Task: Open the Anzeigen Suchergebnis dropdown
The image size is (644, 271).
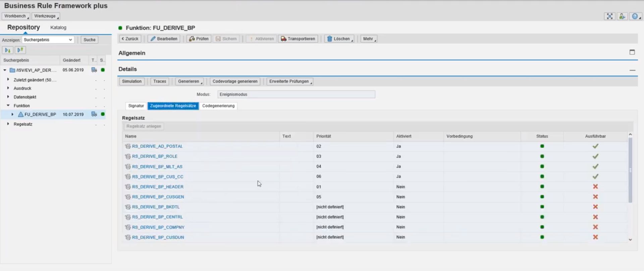Action: pos(48,40)
